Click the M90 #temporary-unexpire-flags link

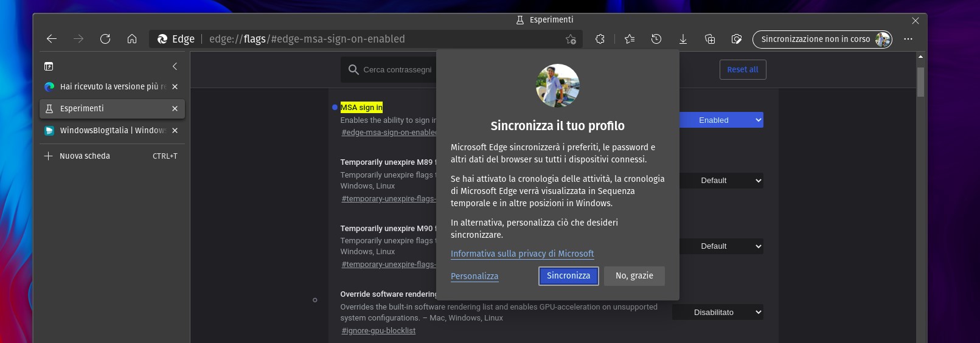[389, 265]
